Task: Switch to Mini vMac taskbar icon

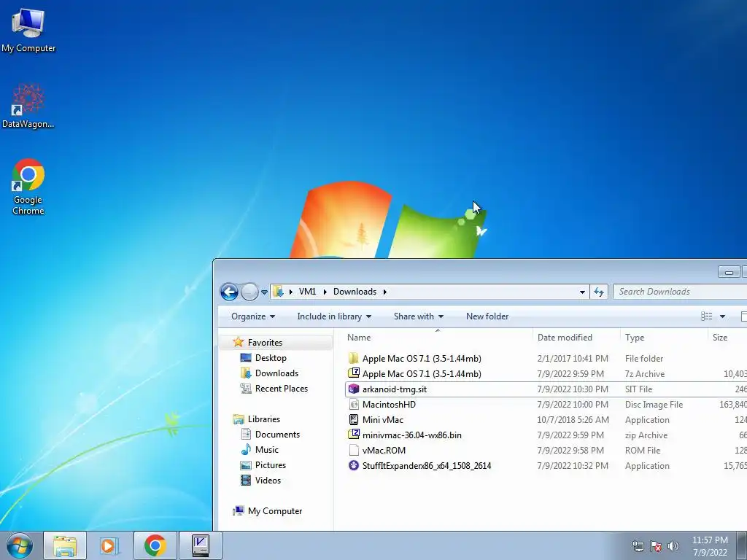Action: tap(200, 545)
